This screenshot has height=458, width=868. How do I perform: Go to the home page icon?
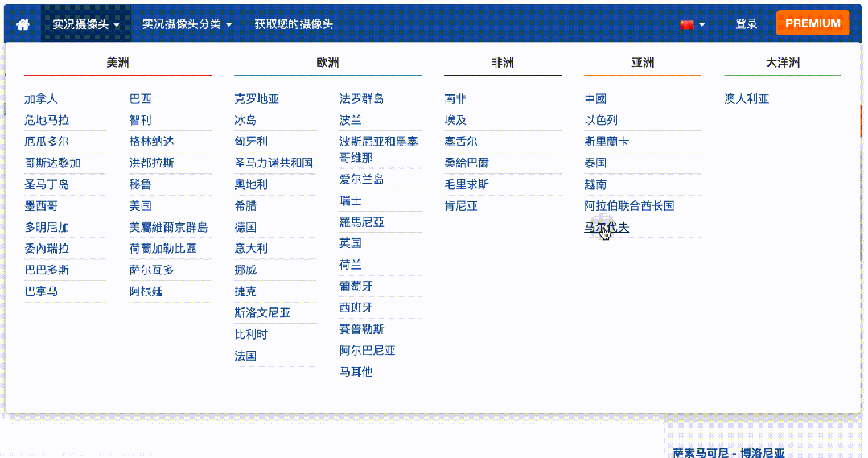click(23, 24)
